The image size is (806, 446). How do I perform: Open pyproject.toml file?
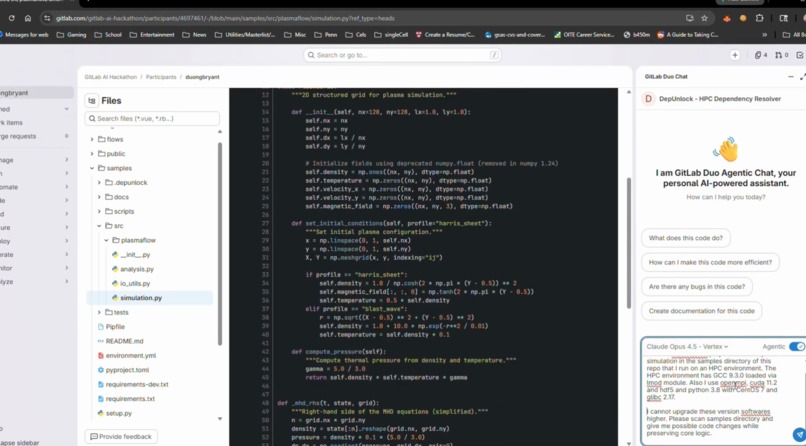127,369
